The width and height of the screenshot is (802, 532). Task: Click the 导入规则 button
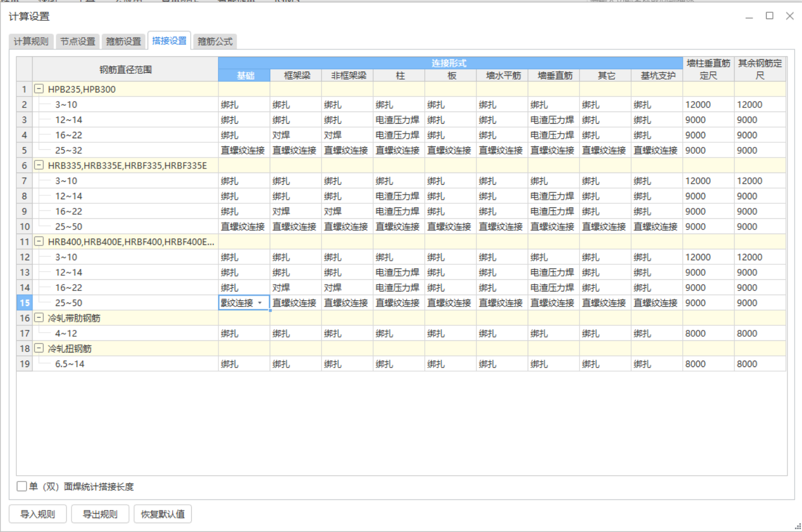(x=38, y=514)
